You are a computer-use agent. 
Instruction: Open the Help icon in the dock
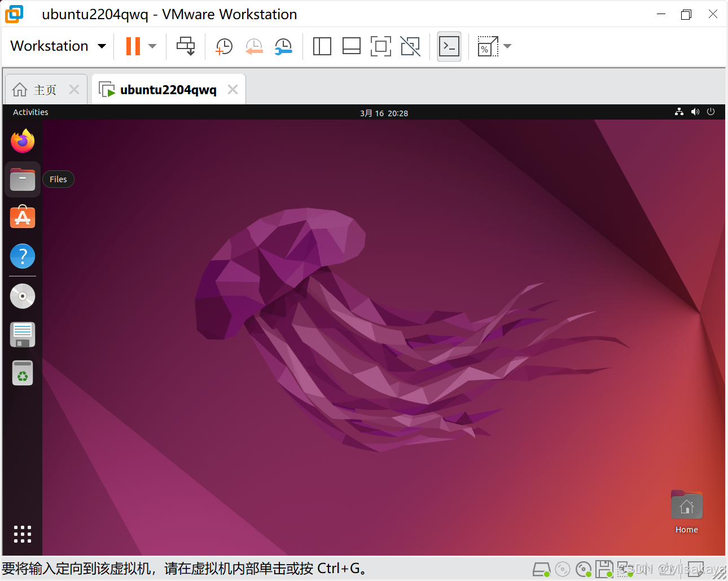pos(23,256)
